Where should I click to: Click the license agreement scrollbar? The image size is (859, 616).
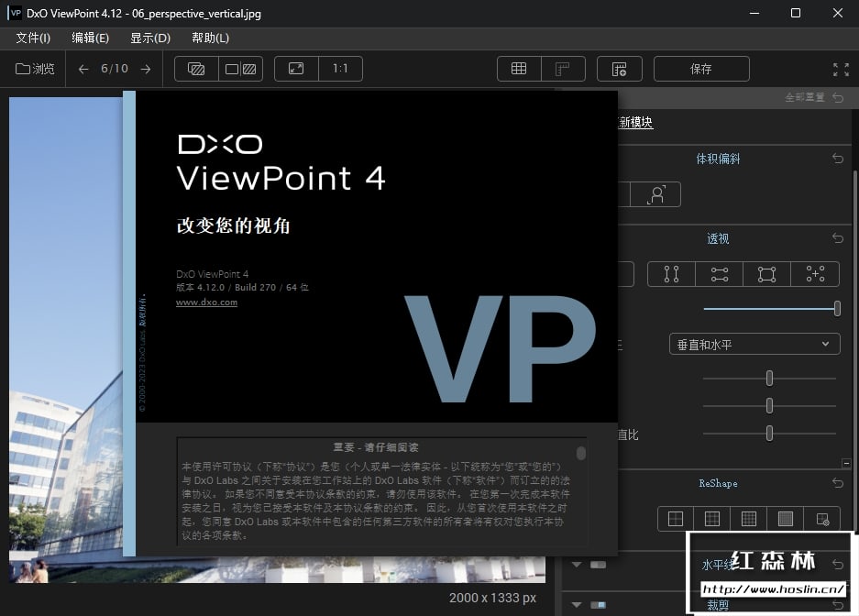(581, 453)
